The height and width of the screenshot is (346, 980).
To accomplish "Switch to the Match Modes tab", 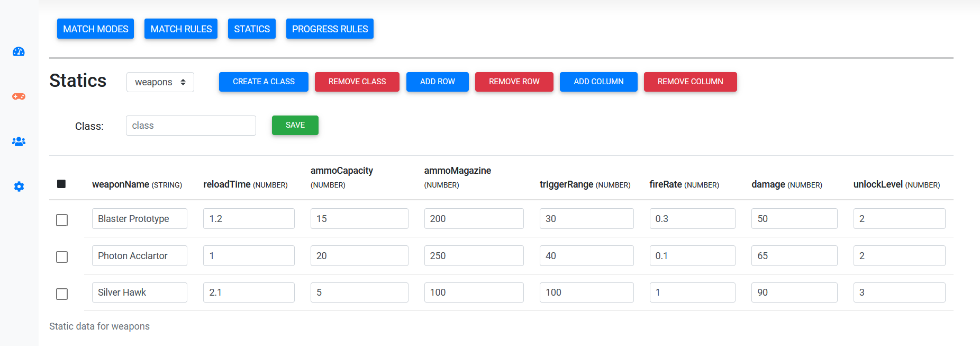I will click(x=95, y=29).
